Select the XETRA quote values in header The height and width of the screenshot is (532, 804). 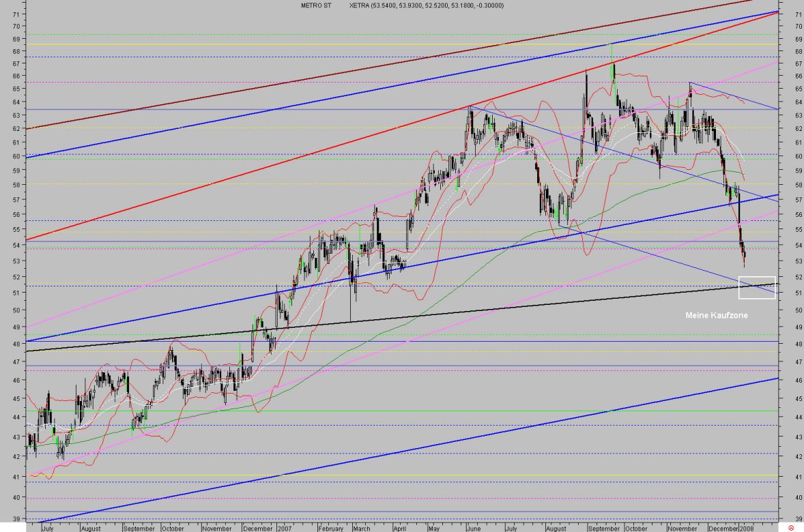coord(426,5)
